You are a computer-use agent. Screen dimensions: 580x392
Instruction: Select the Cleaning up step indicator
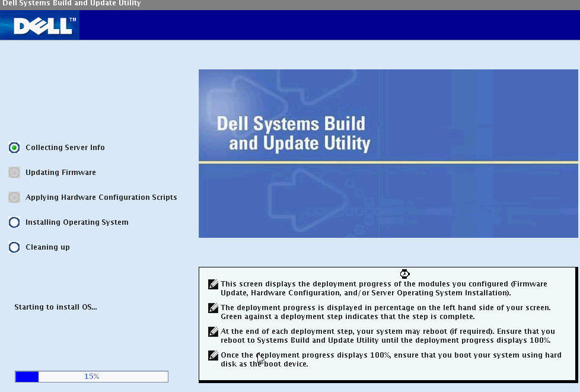pos(14,247)
